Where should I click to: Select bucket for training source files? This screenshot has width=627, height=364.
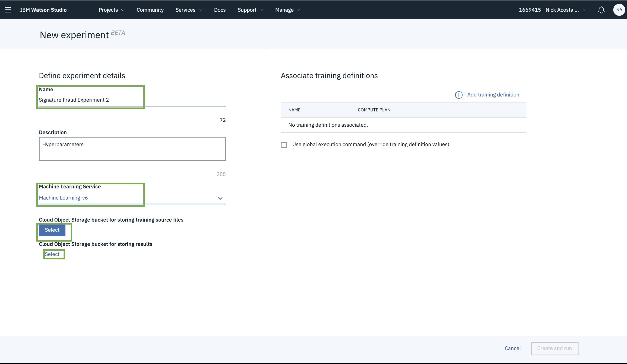pyautogui.click(x=52, y=230)
